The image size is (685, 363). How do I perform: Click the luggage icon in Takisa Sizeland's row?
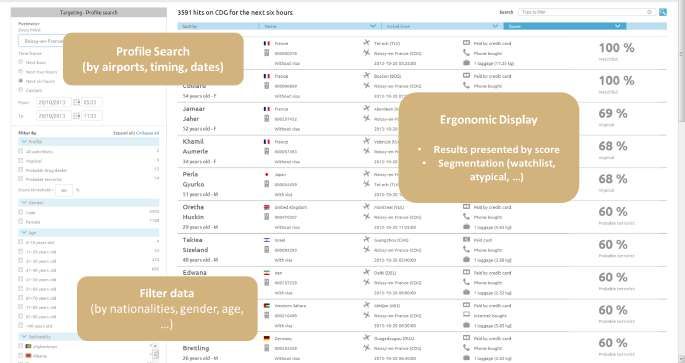point(466,259)
